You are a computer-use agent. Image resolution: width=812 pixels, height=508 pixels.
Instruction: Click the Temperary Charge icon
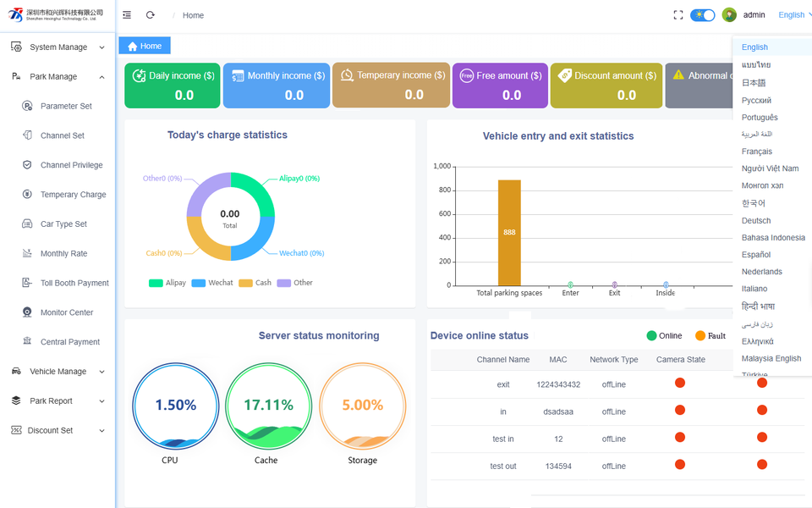pos(27,194)
